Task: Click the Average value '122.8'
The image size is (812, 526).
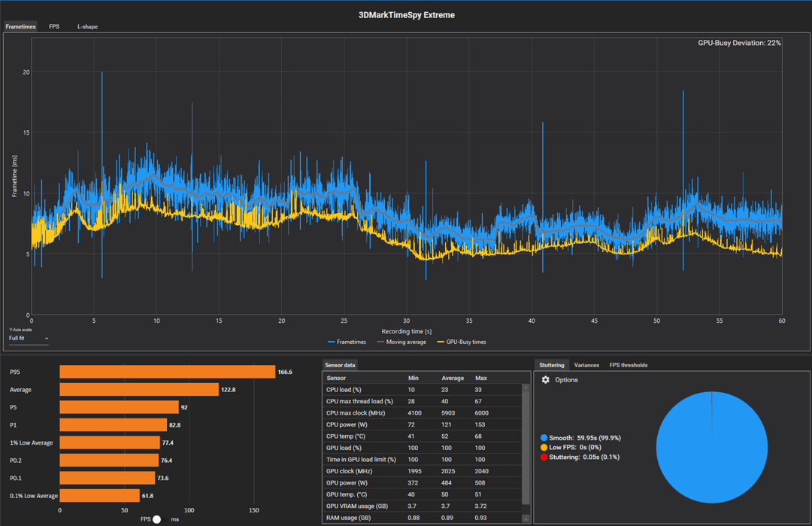Action: 229,390
